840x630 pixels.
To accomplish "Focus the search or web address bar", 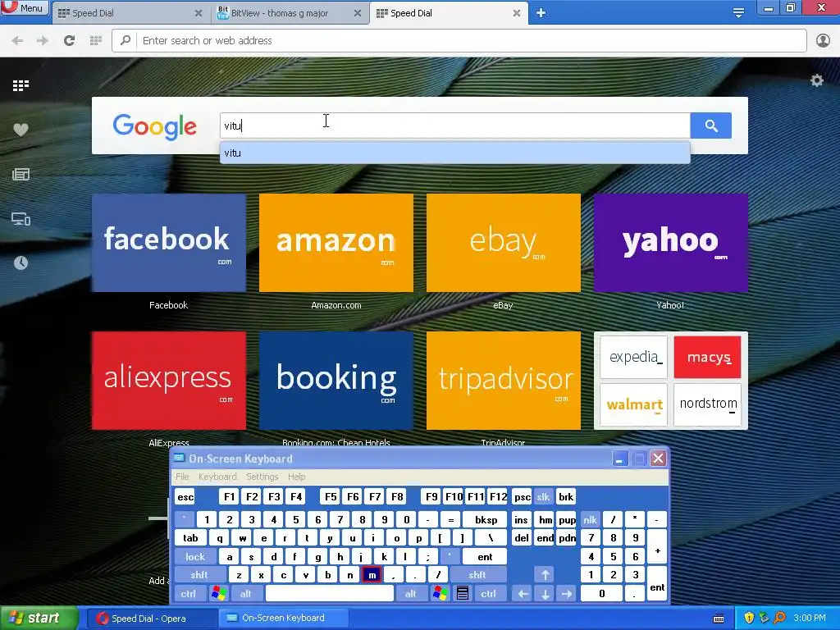I will pos(459,41).
